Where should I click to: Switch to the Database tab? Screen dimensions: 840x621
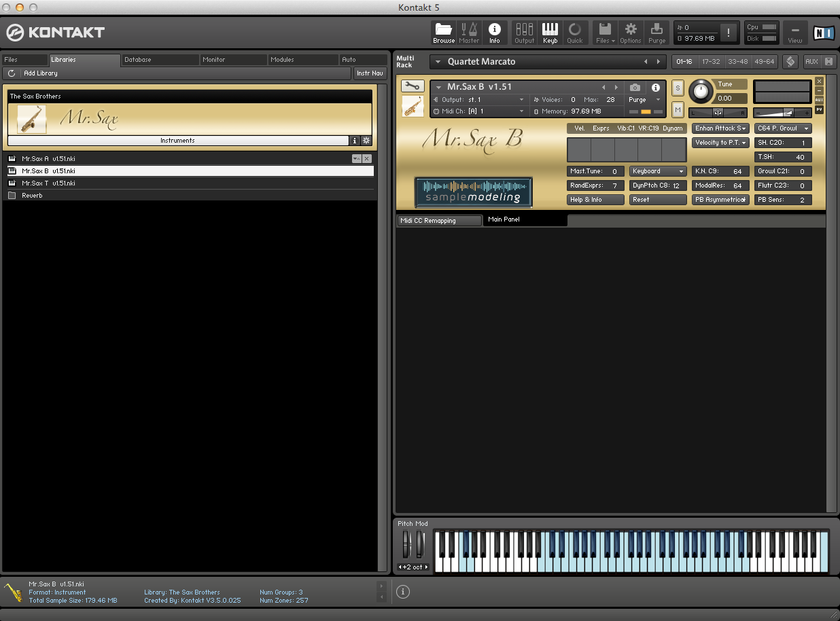point(160,60)
